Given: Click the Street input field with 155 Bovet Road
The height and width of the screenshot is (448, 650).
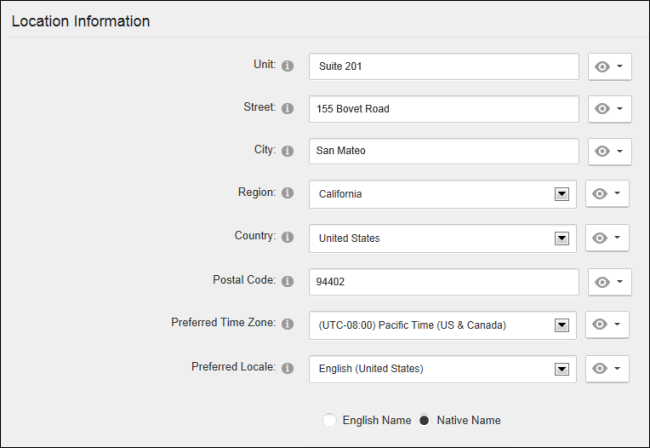Looking at the screenshot, I should click(444, 109).
